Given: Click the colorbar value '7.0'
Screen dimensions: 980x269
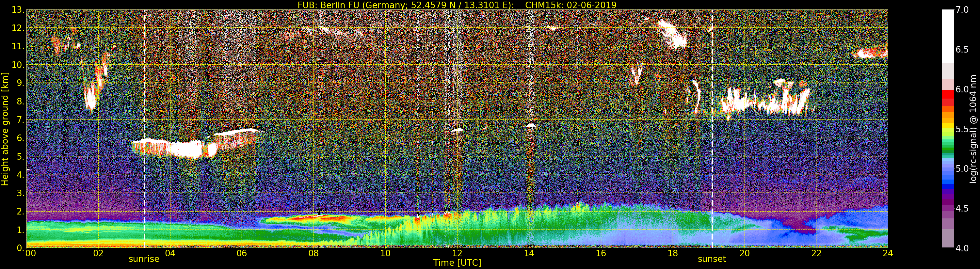Looking at the screenshot, I should 962,10.
